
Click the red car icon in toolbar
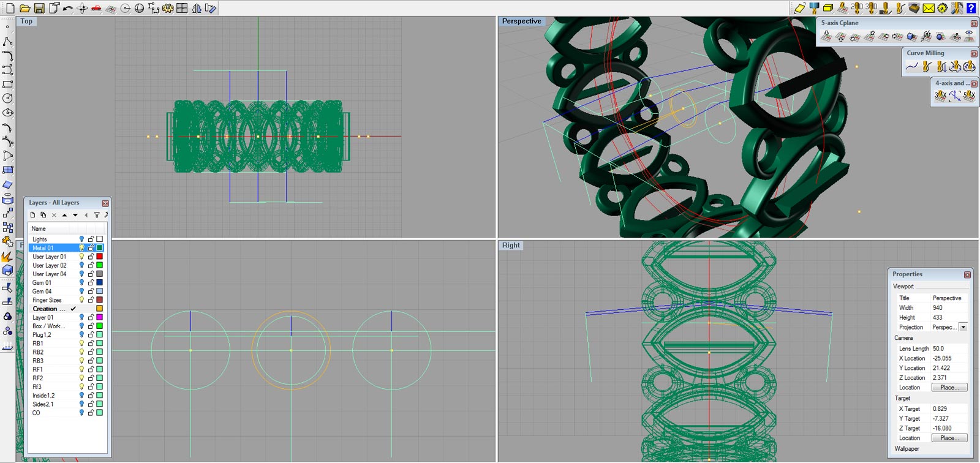pos(96,8)
